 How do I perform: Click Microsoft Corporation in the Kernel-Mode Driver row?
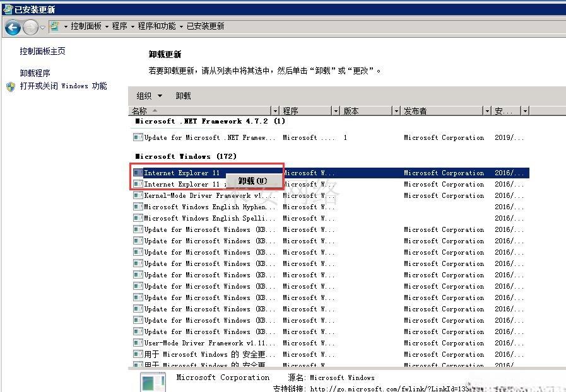pos(444,195)
